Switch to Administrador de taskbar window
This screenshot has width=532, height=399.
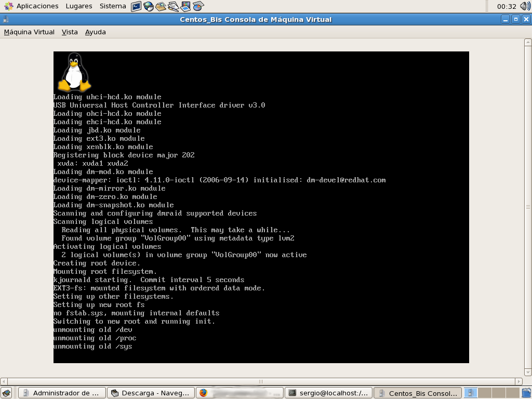(x=62, y=393)
